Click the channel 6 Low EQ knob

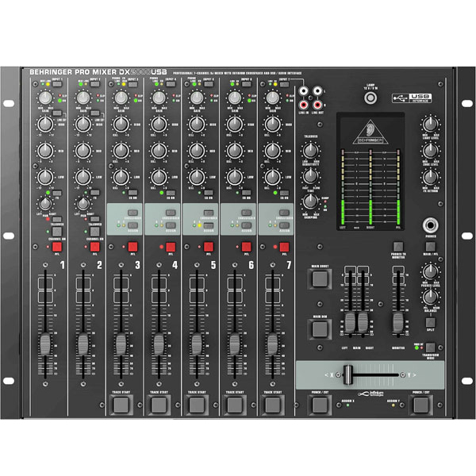(234, 177)
